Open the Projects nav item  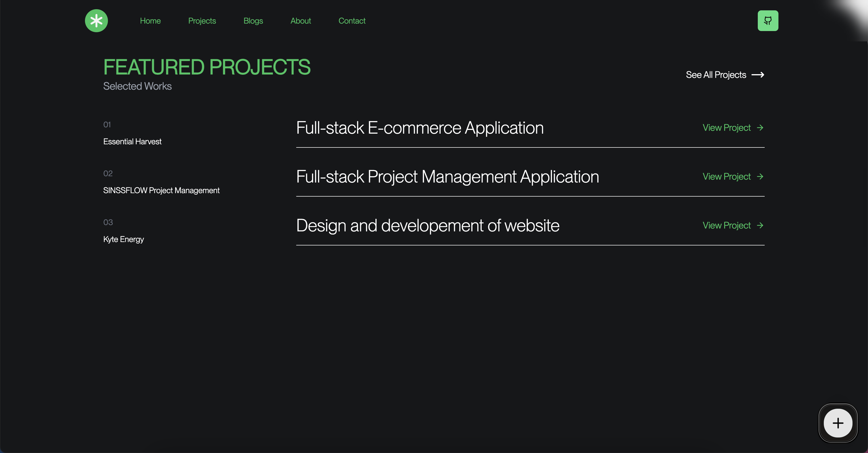[202, 21]
